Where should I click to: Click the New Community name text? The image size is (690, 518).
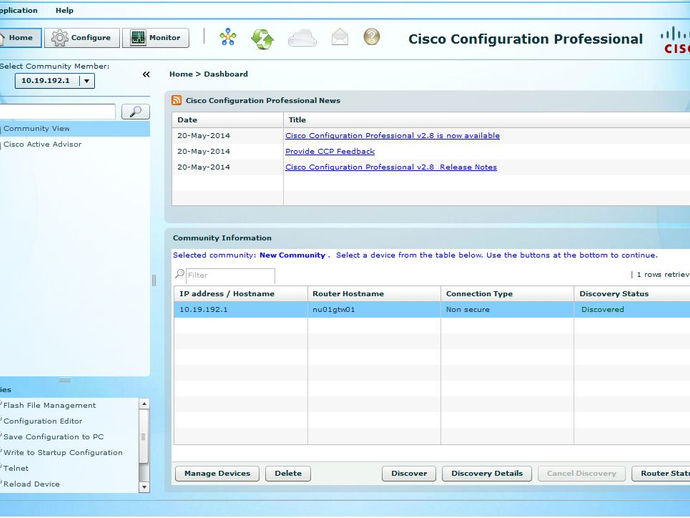292,255
